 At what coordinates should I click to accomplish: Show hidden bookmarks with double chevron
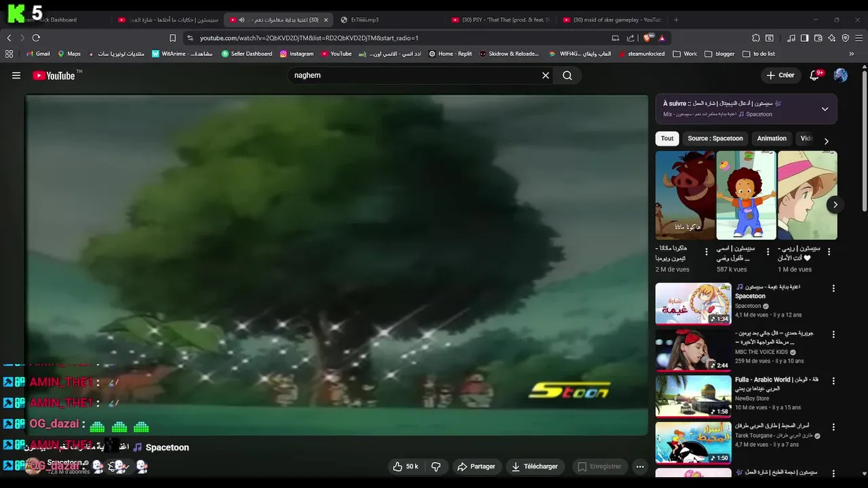tap(852, 54)
